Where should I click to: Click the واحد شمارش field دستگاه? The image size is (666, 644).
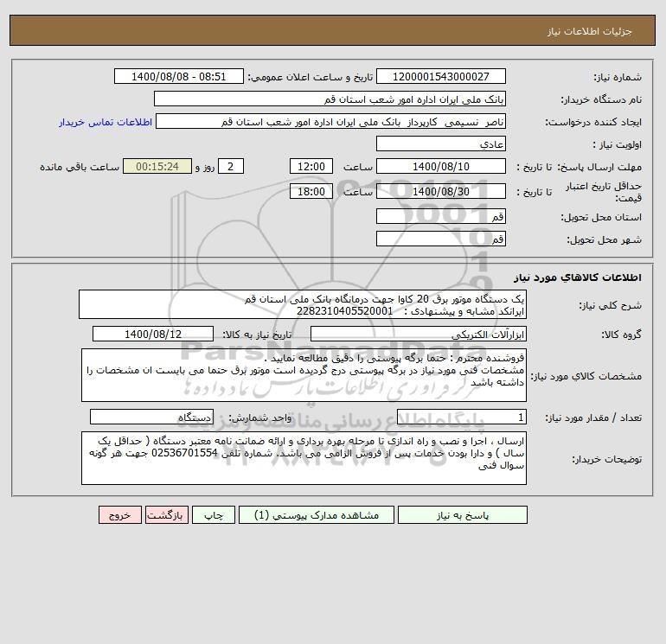(x=151, y=417)
